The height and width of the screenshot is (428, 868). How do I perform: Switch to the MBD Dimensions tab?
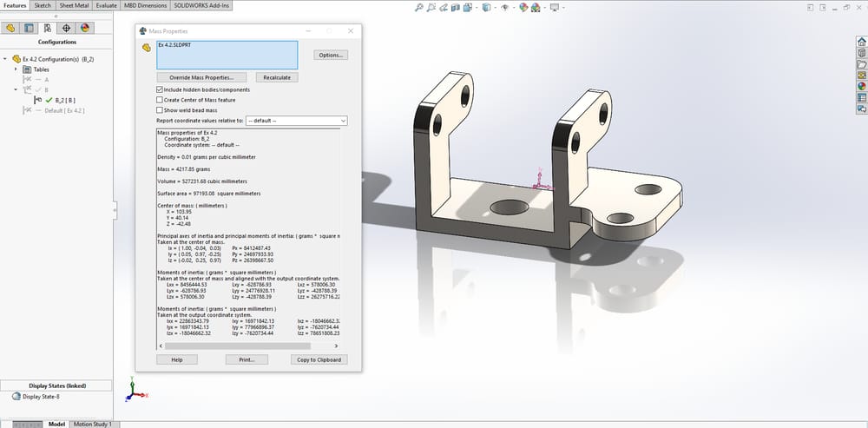tap(146, 5)
